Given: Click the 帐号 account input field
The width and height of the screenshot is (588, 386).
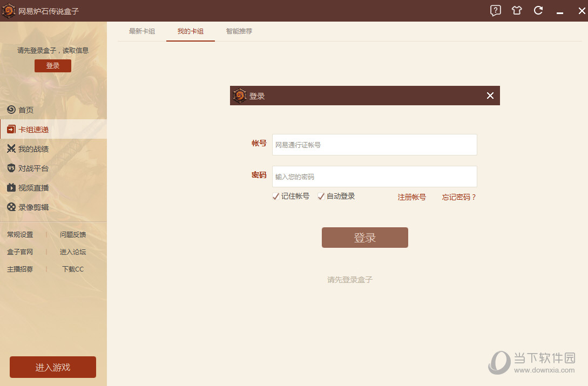Looking at the screenshot, I should point(374,145).
